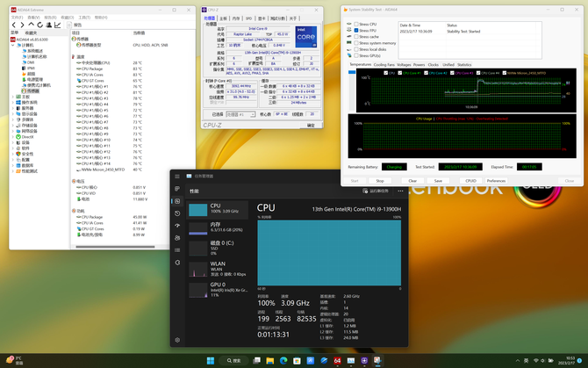
Task: Select WLAN in Task Manager performance list
Action: point(218,269)
